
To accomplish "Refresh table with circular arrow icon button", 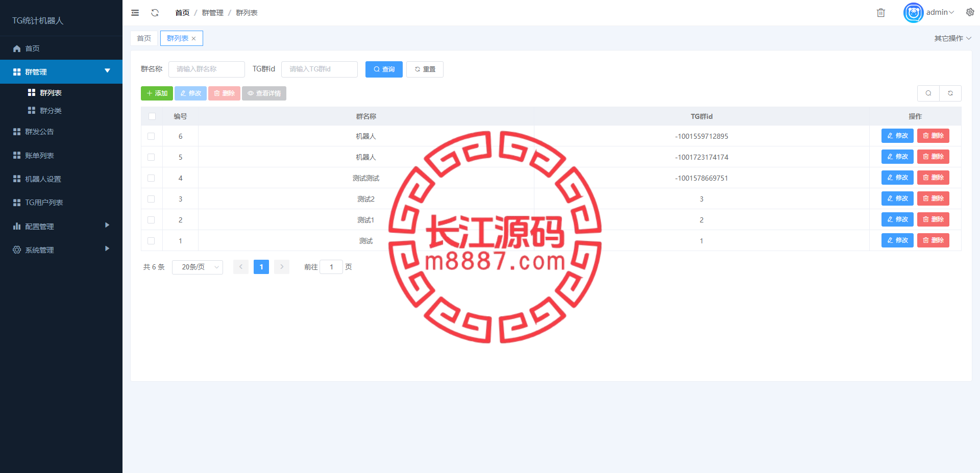I will point(950,93).
